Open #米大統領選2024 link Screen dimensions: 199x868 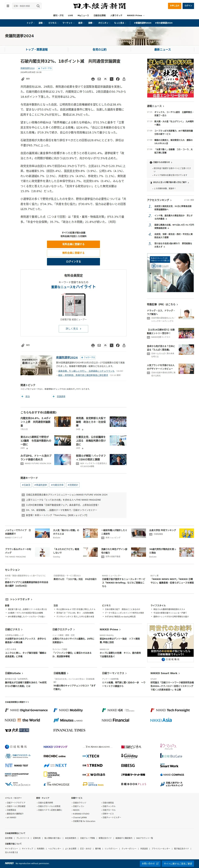point(164,23)
